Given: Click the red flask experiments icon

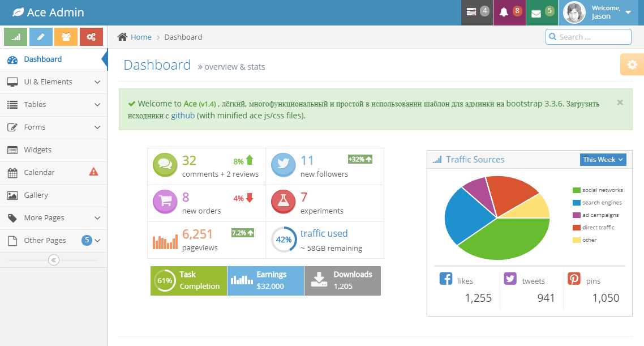Looking at the screenshot, I should pos(283,202).
